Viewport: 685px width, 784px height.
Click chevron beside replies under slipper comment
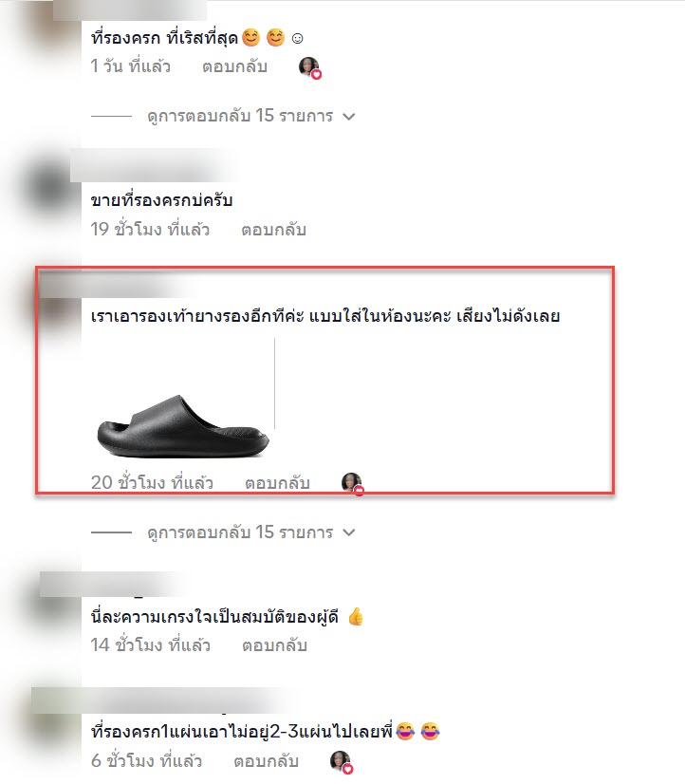coord(349,532)
